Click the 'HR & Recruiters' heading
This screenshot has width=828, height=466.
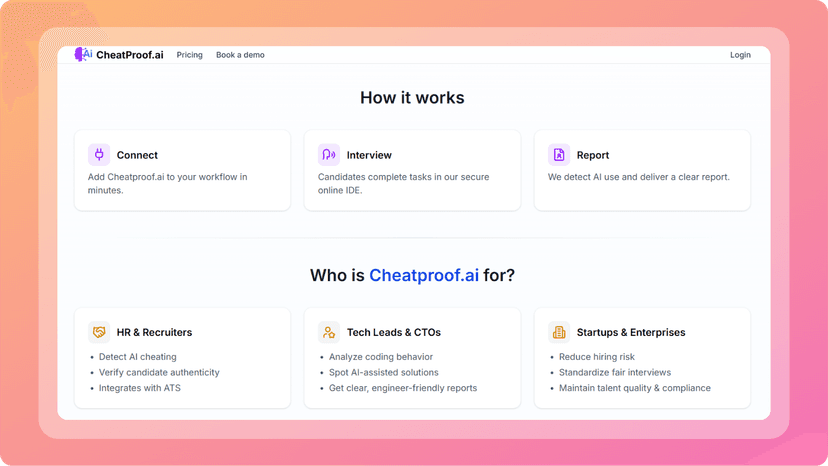[154, 332]
